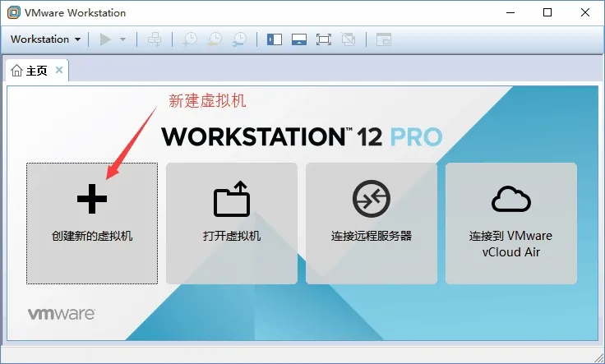
Task: Toggle the library sidebar view
Action: [275, 39]
